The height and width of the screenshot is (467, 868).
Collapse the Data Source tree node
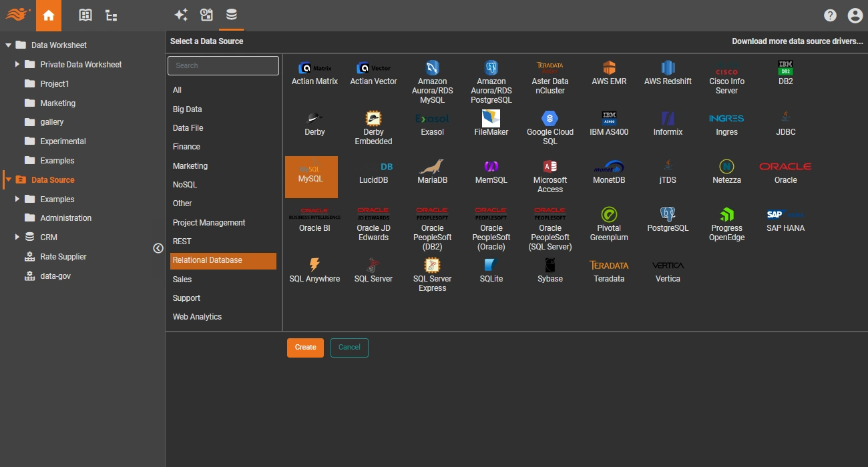[x=8, y=179]
